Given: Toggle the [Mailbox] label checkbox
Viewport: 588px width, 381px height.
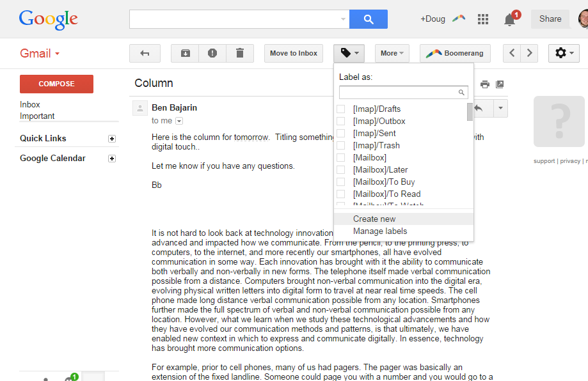Looking at the screenshot, I should [341, 157].
